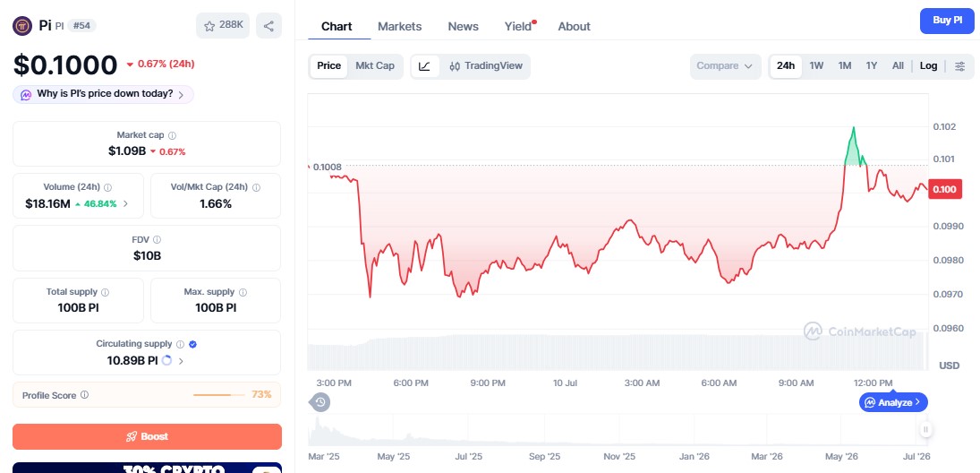Screen dimensions: 980x473
Task: Click info icon next to Circulating supply
Action: click(180, 344)
